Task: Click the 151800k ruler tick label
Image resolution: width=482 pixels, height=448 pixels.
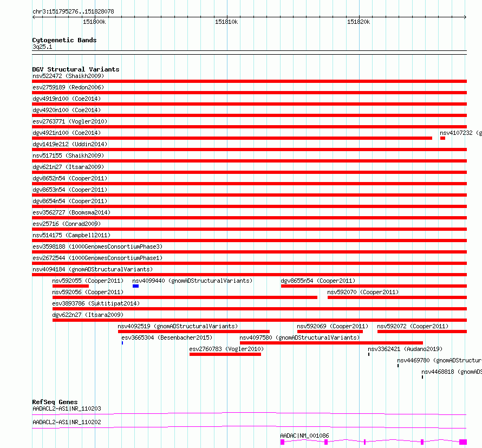Action: point(94,22)
